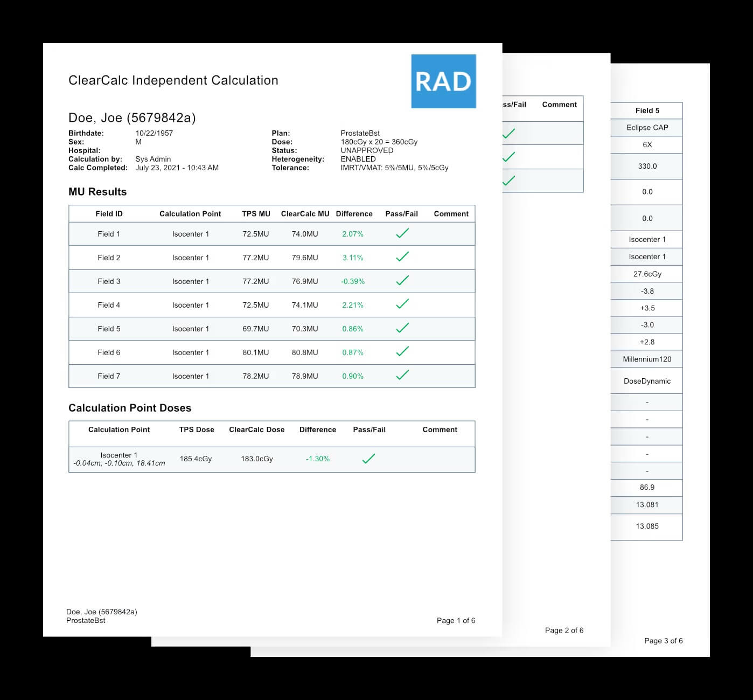Click the Isocenter 1 dose pass checkmark
Image resolution: width=753 pixels, height=700 pixels.
[368, 459]
